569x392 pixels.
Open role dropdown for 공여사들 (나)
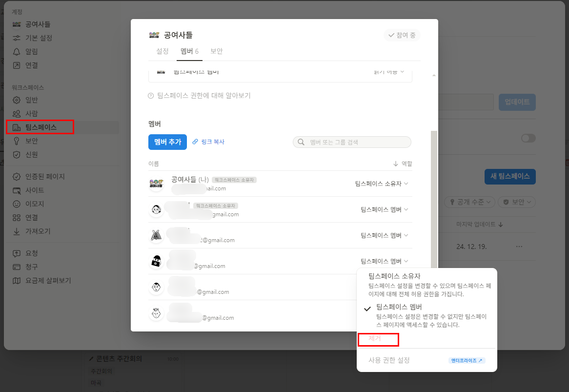(x=382, y=184)
